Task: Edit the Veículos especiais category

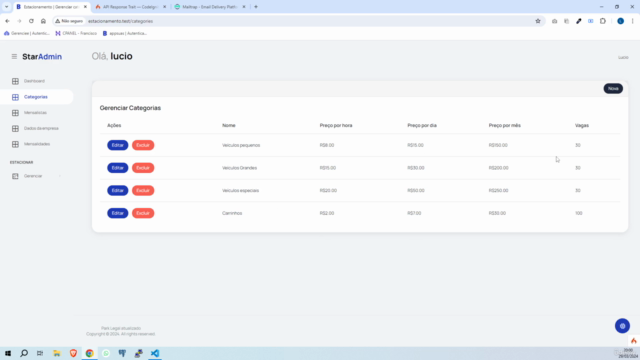Action: [118, 191]
